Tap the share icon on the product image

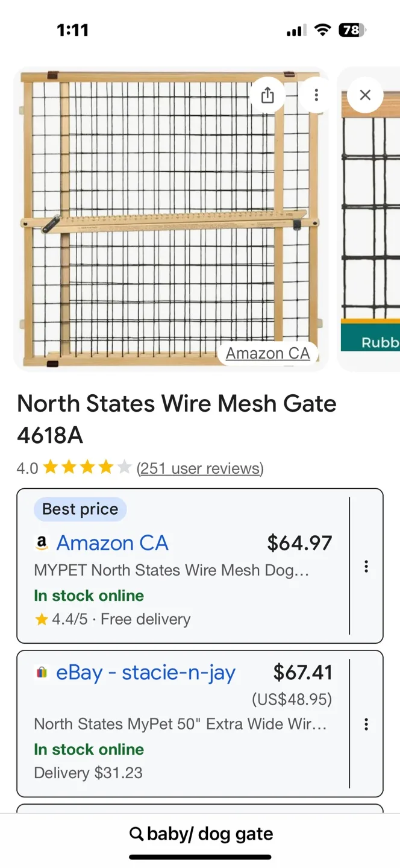coord(267,95)
